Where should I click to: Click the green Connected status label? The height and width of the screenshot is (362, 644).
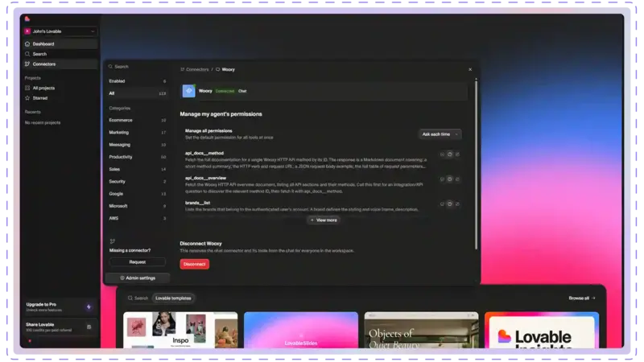(x=225, y=91)
